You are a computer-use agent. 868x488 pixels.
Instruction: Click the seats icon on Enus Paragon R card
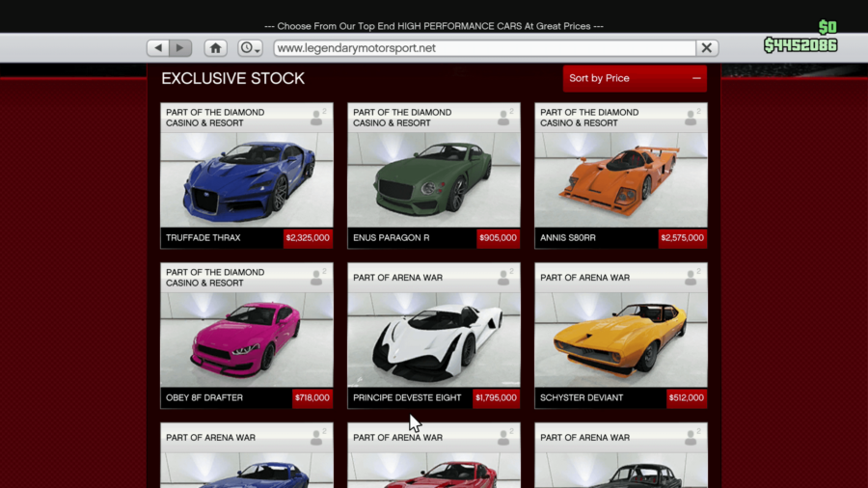coord(504,117)
